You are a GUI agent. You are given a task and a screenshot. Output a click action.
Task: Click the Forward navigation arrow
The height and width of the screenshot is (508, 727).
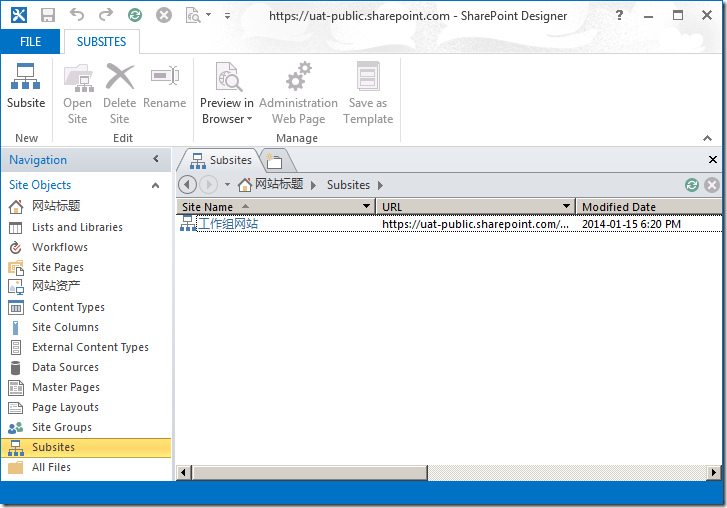[208, 184]
